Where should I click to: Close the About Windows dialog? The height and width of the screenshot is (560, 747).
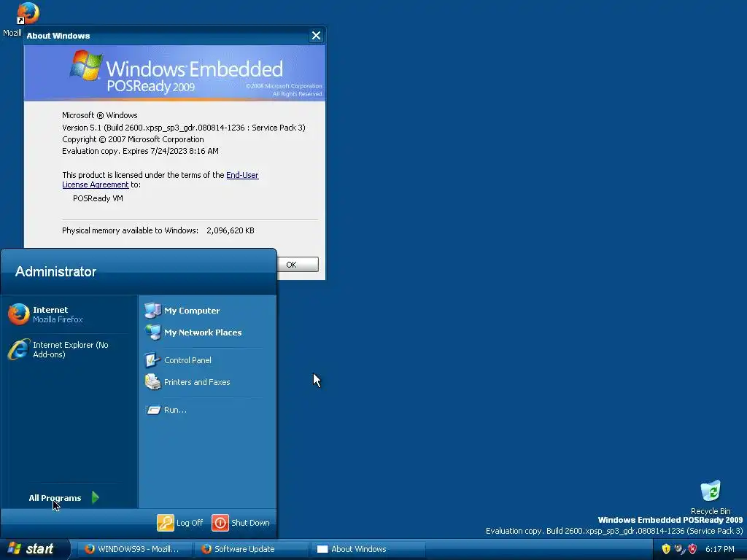(x=316, y=36)
